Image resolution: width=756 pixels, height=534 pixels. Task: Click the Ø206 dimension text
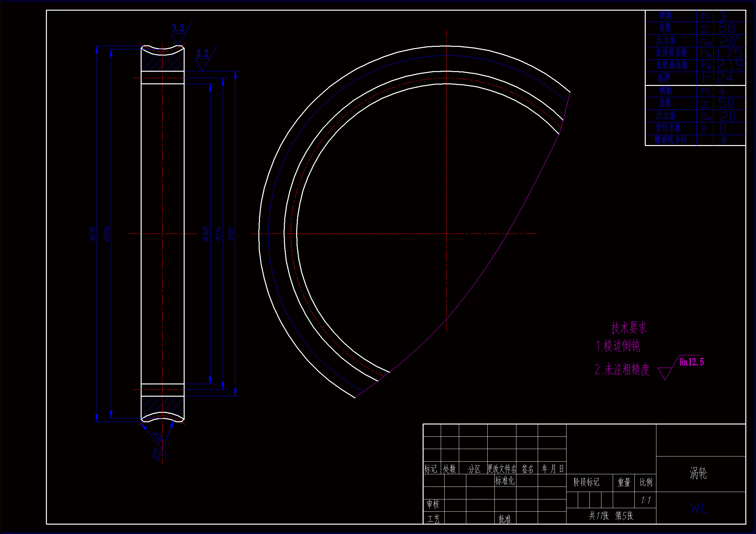[107, 234]
